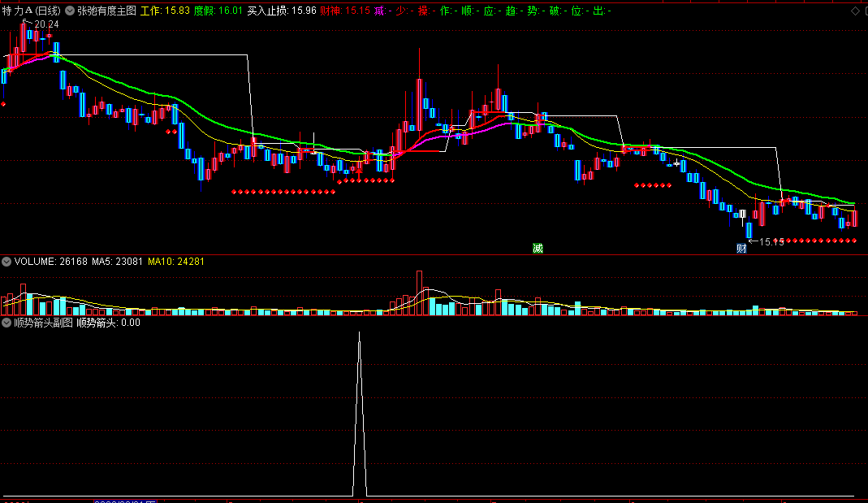Screen dimensions: 868x503
Task: Click the 顺势箭头: 0.00 value
Action: [x=109, y=323]
